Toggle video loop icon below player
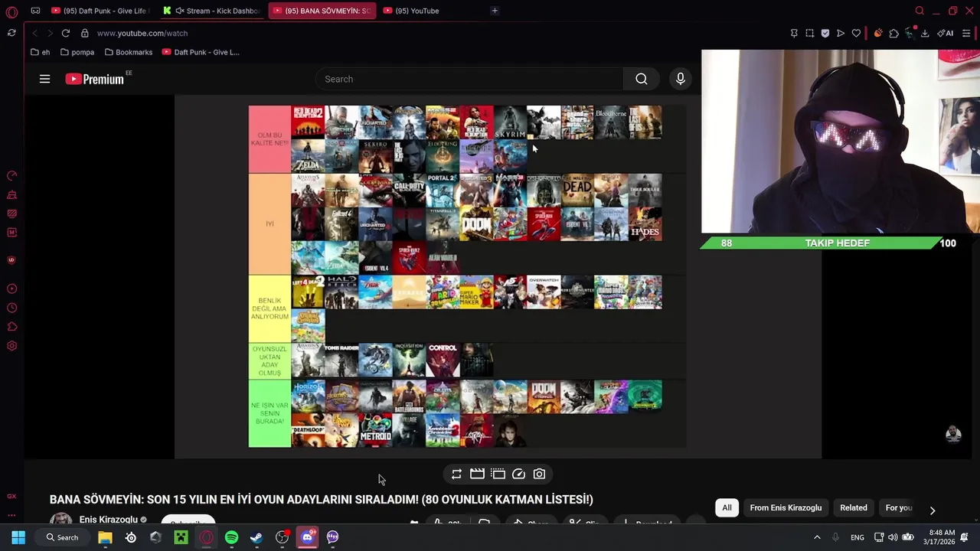The height and width of the screenshot is (551, 980). [x=456, y=474]
